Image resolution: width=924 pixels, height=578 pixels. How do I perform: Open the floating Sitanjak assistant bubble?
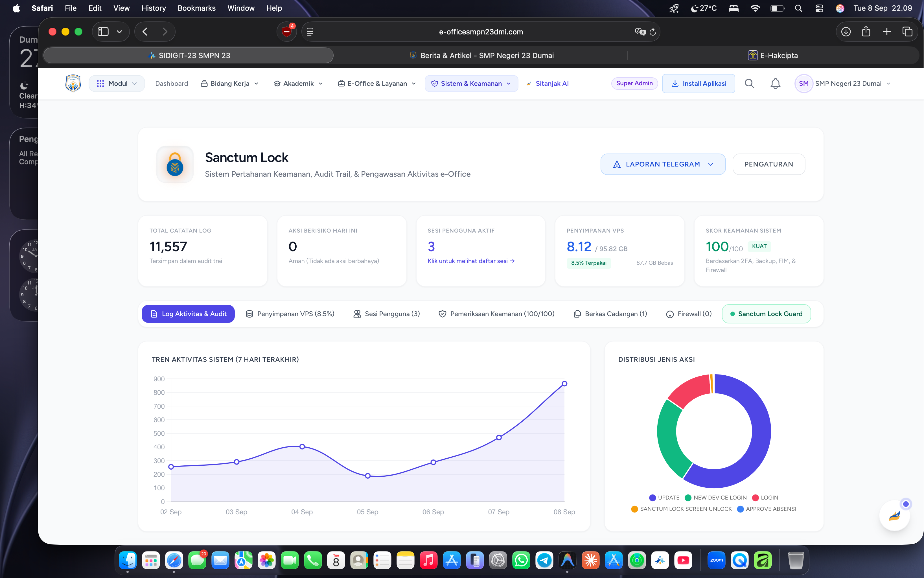coord(895,515)
